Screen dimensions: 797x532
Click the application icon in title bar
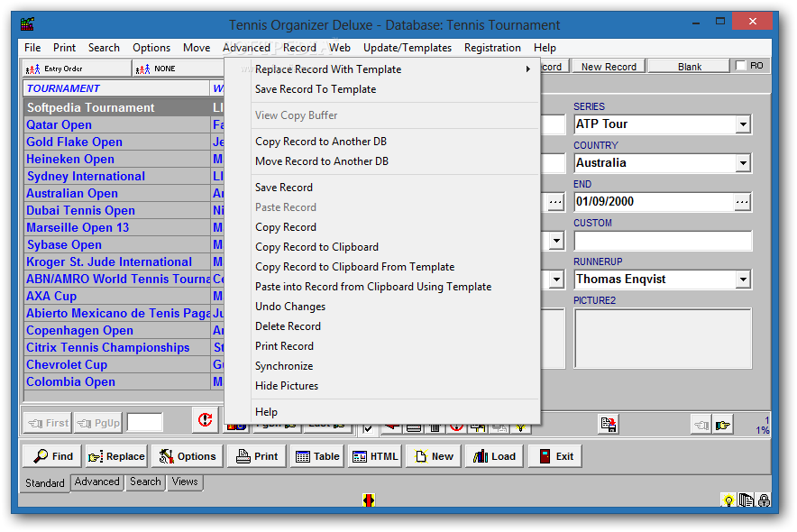point(27,23)
